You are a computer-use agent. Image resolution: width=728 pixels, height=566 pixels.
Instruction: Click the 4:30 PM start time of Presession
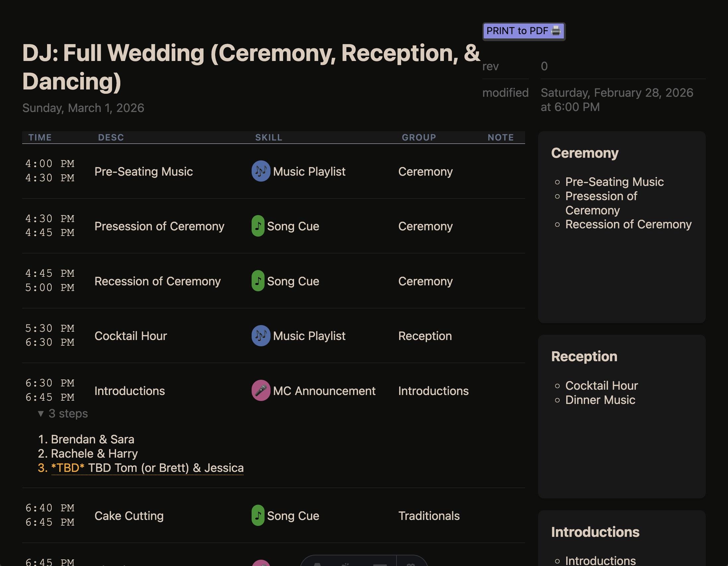coord(50,218)
